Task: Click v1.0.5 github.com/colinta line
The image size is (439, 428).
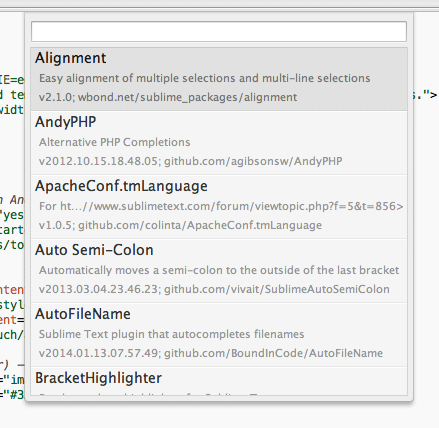Action: click(180, 225)
